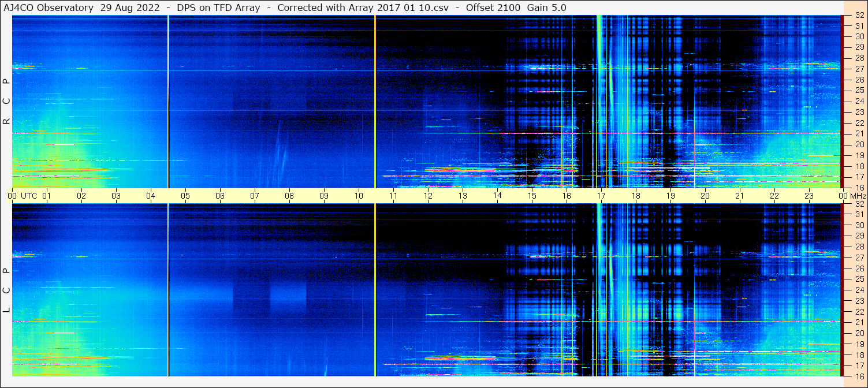This screenshot has height=388, width=868.
Task: Click the "AJ4CO Observatory" title text
Action: click(x=49, y=8)
